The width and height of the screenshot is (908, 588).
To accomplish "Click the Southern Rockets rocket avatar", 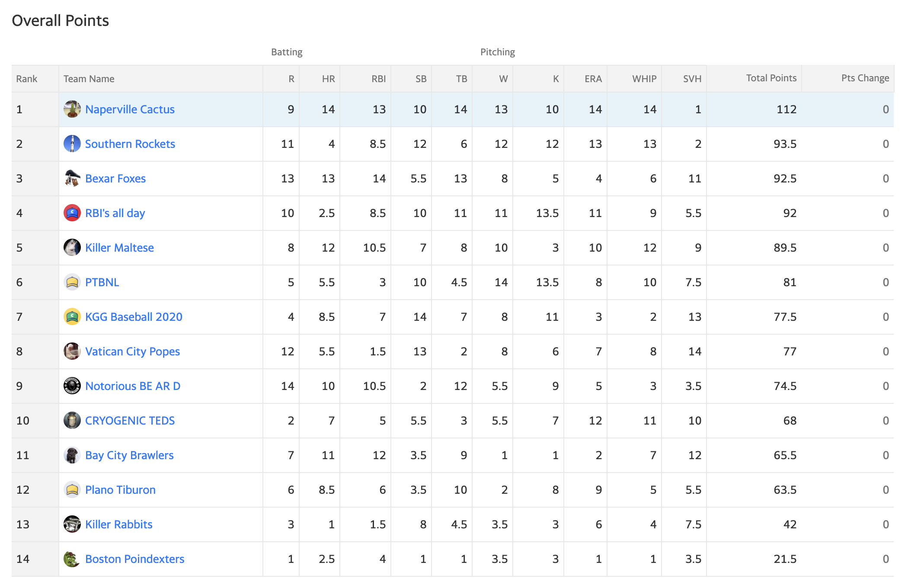I will [72, 144].
